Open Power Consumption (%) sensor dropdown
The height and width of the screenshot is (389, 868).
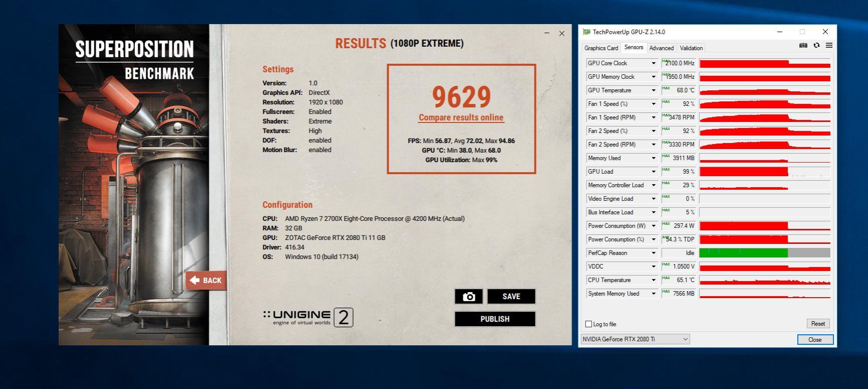(653, 239)
